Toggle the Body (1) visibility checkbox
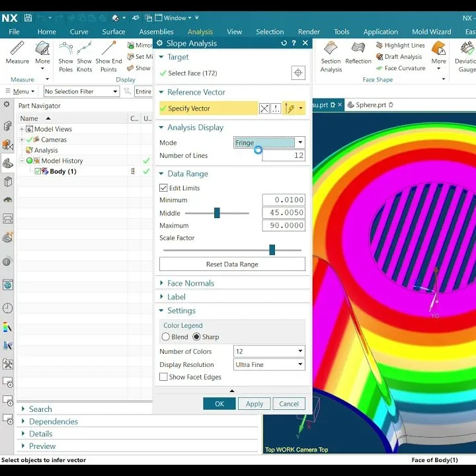This screenshot has height=476, width=476. pos(38,171)
